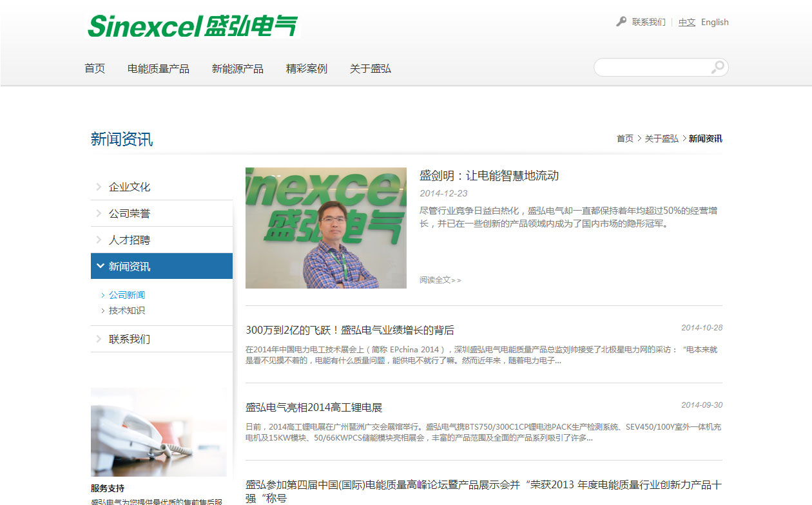This screenshot has height=505, width=812.
Task: Click 关于盛弘 in the breadcrumb
Action: (x=662, y=138)
